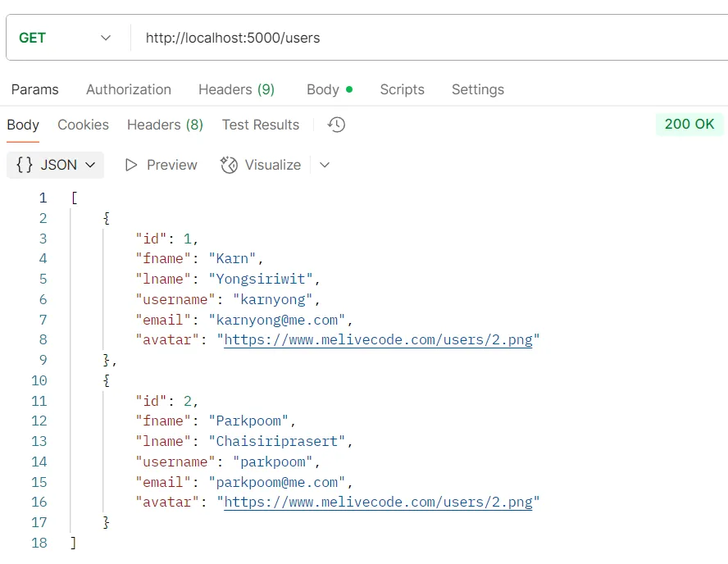Image resolution: width=728 pixels, height=564 pixels.
Task: Open the request Settings tab
Action: tap(477, 89)
